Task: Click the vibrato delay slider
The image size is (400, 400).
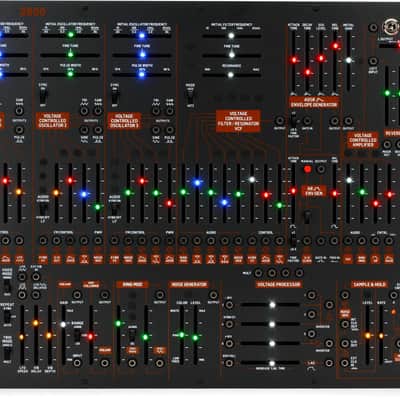Action: point(35,335)
